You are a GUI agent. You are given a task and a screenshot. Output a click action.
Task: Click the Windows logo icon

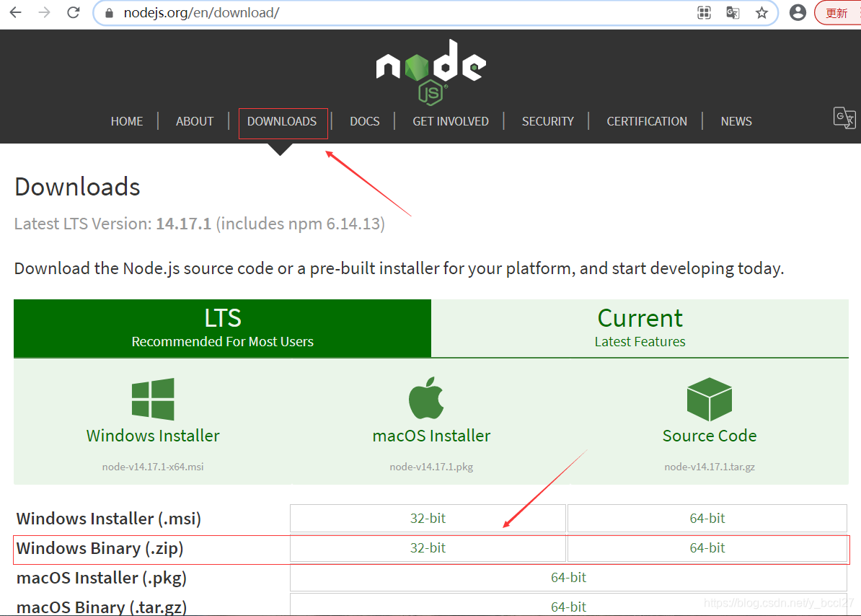pyautogui.click(x=153, y=399)
